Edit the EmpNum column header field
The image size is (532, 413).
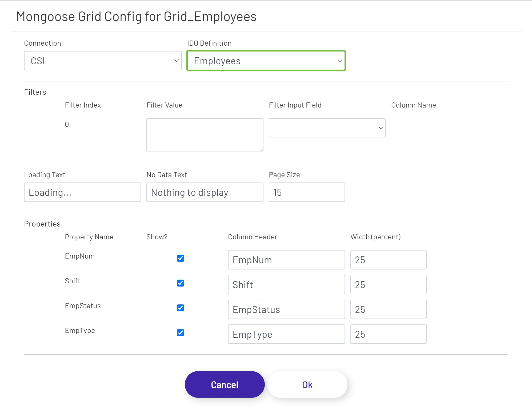coord(286,260)
